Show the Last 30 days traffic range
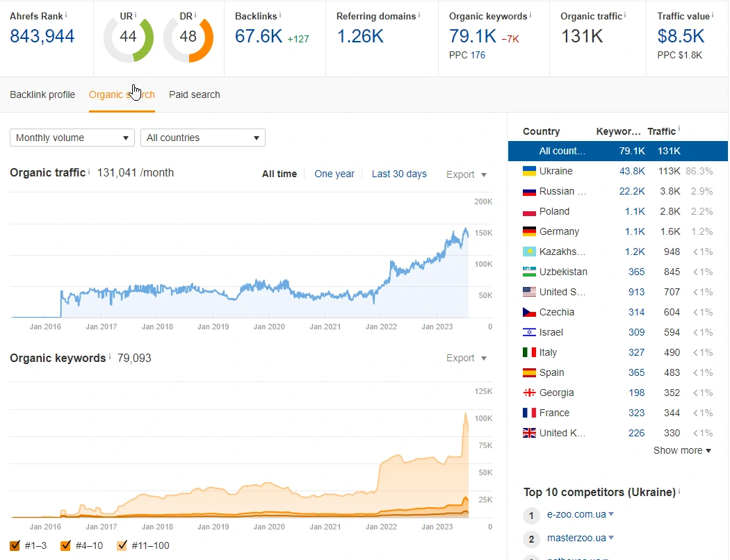 pyautogui.click(x=399, y=174)
